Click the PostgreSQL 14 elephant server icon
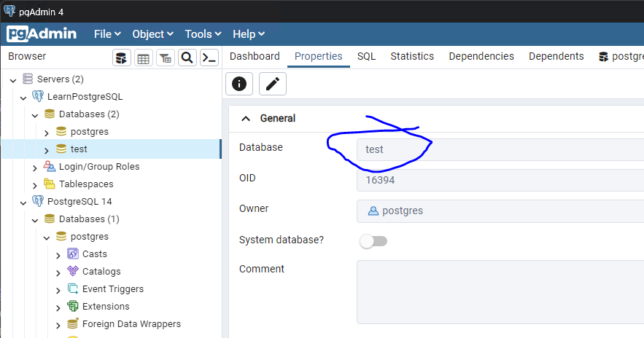The width and height of the screenshot is (644, 338). tap(38, 201)
